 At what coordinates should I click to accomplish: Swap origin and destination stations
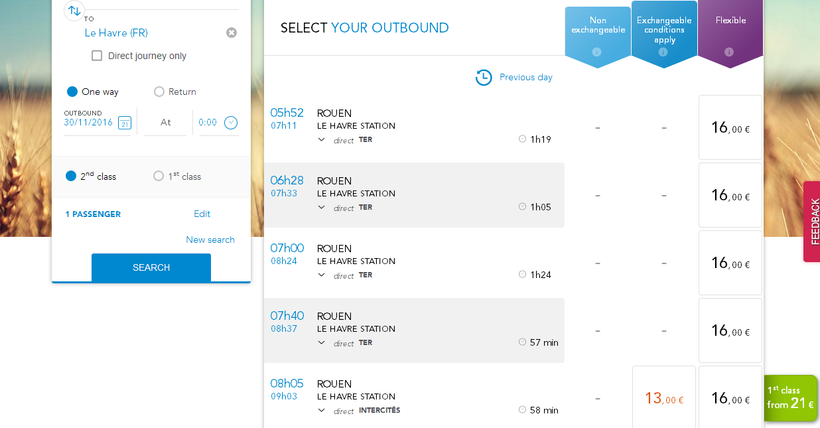(x=75, y=11)
